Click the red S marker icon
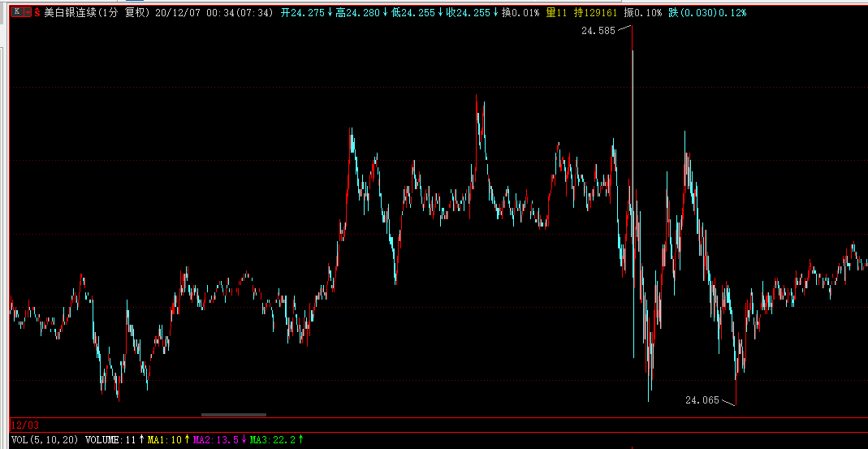This screenshot has height=449, width=868. point(37,12)
